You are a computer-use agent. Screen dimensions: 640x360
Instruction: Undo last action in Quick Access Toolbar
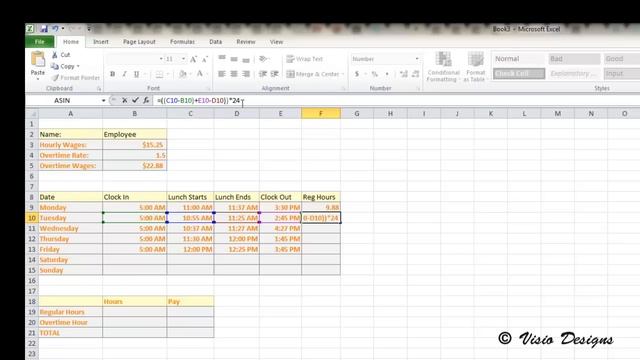pyautogui.click(x=55, y=29)
